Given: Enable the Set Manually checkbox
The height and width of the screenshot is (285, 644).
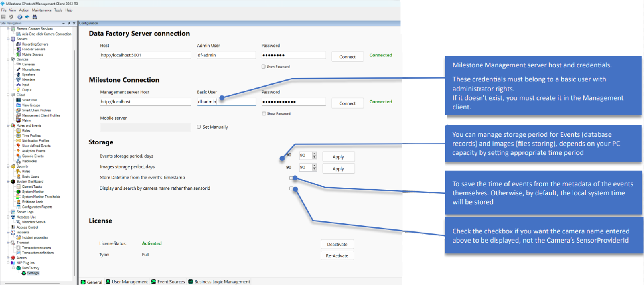Looking at the screenshot, I should [199, 127].
